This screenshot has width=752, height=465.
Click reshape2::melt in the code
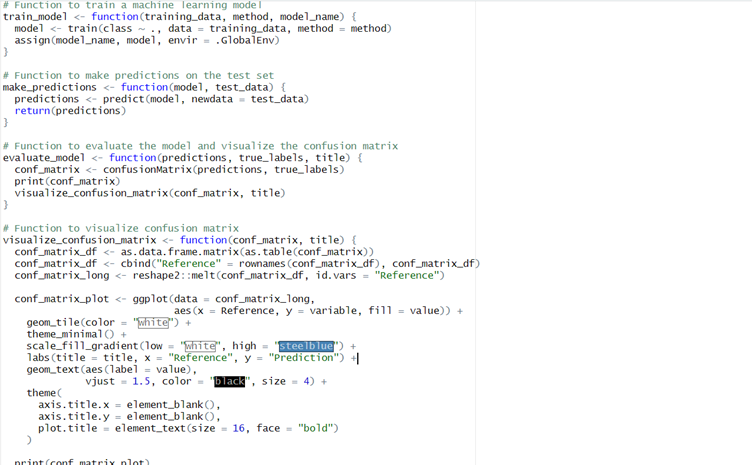coord(174,276)
